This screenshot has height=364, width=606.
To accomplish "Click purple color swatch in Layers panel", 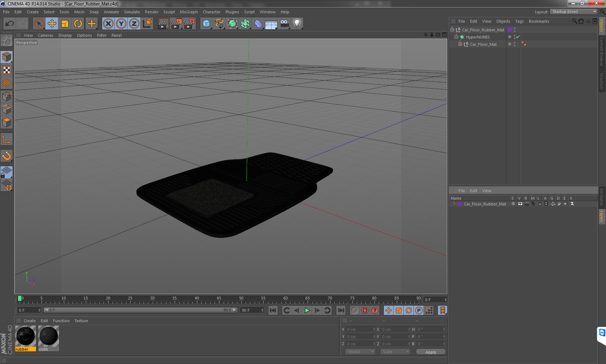I will point(460,204).
